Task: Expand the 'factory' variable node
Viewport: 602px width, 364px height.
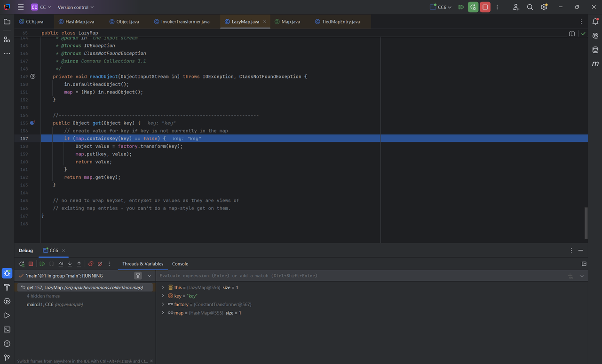Action: [163, 304]
